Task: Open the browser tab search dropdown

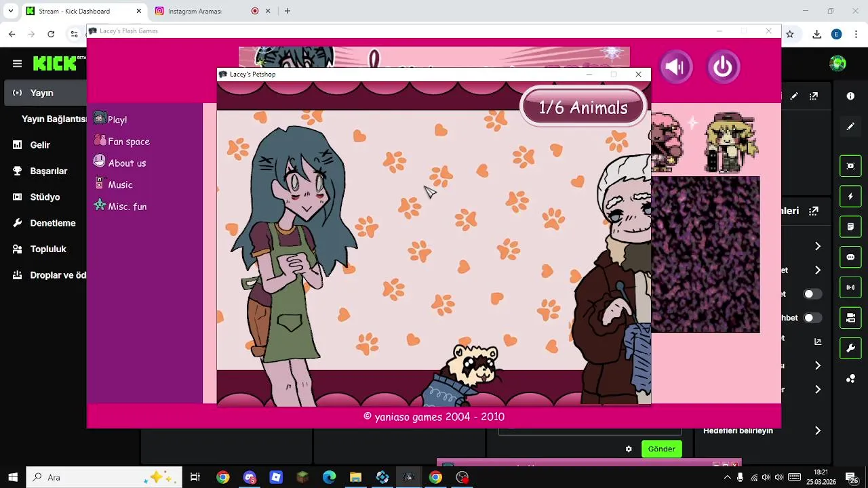Action: [x=10, y=11]
